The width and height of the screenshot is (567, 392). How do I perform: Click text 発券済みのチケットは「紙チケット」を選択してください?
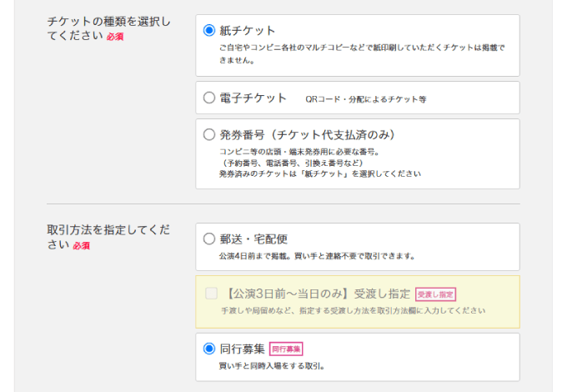click(x=320, y=173)
